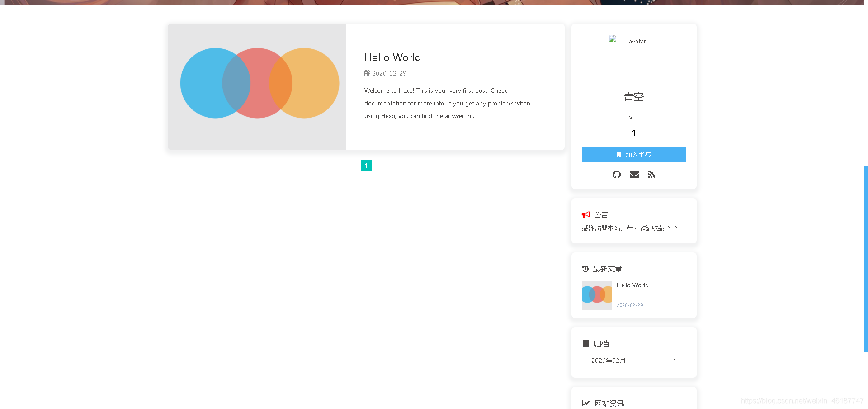Open the Hello World post title
The image size is (868, 409).
392,57
